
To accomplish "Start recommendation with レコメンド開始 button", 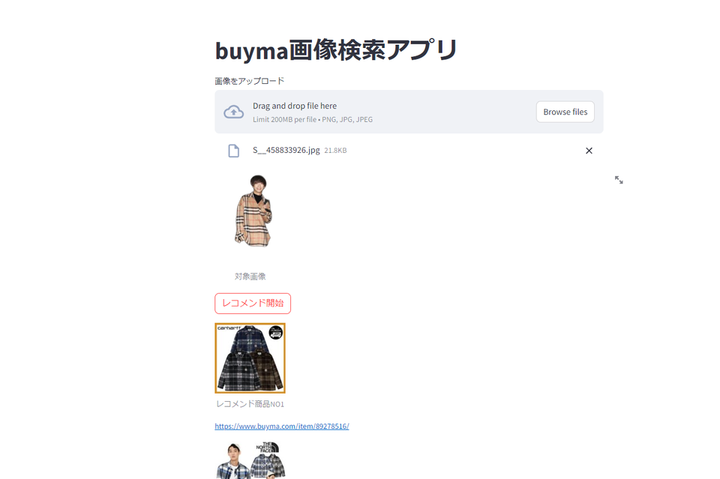I will [x=253, y=304].
